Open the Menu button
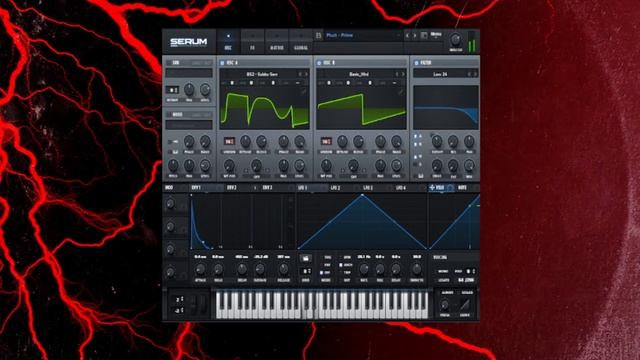 pyautogui.click(x=436, y=34)
